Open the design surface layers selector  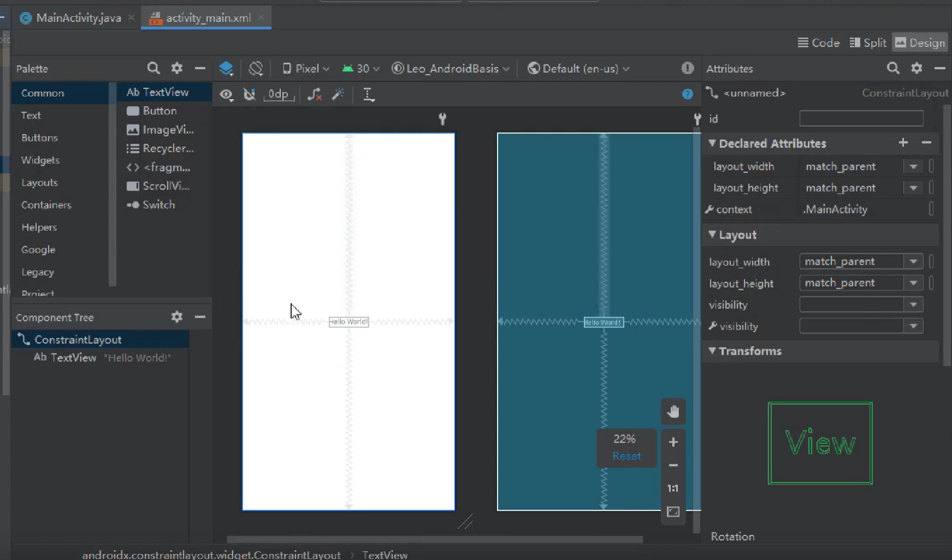coord(226,68)
